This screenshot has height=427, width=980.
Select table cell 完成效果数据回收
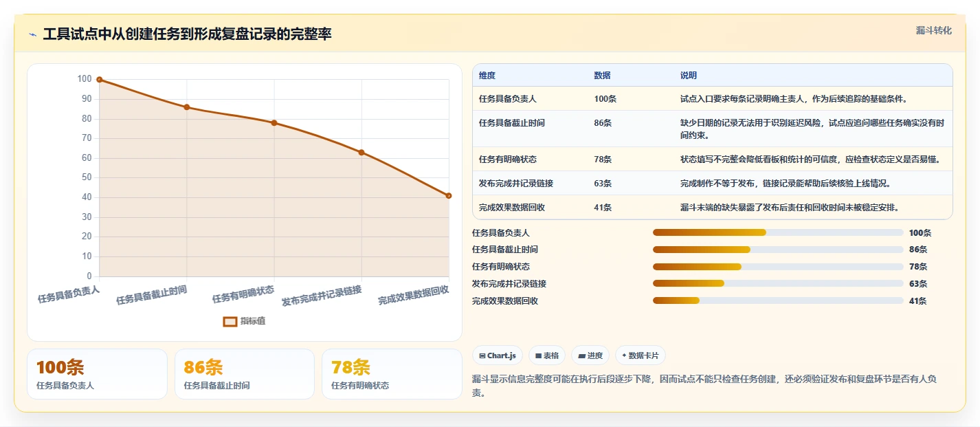[x=512, y=208]
